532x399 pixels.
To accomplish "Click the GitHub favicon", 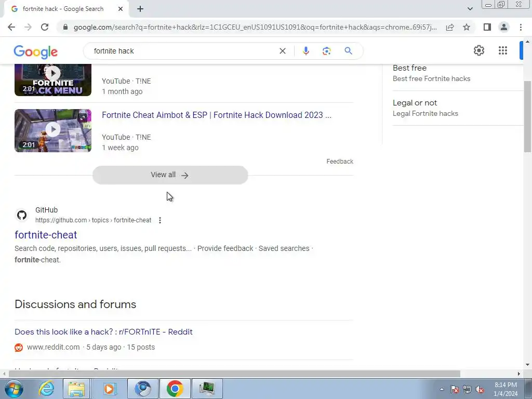I will [x=22, y=215].
